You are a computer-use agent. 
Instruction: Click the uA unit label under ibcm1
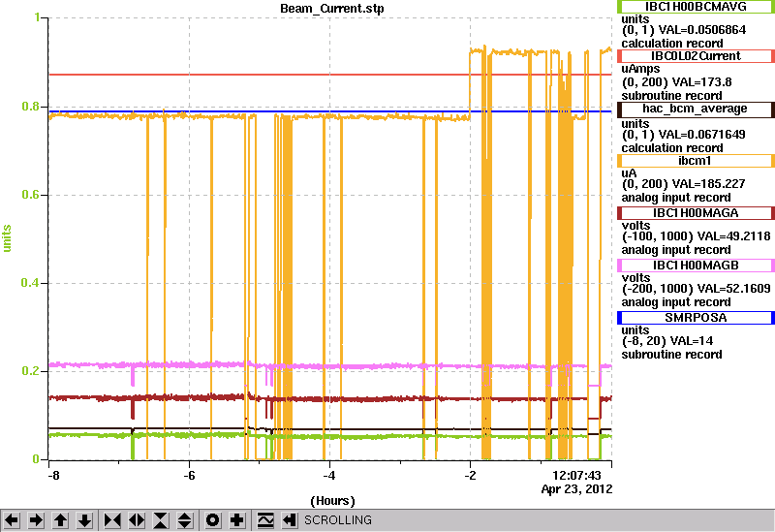(629, 173)
